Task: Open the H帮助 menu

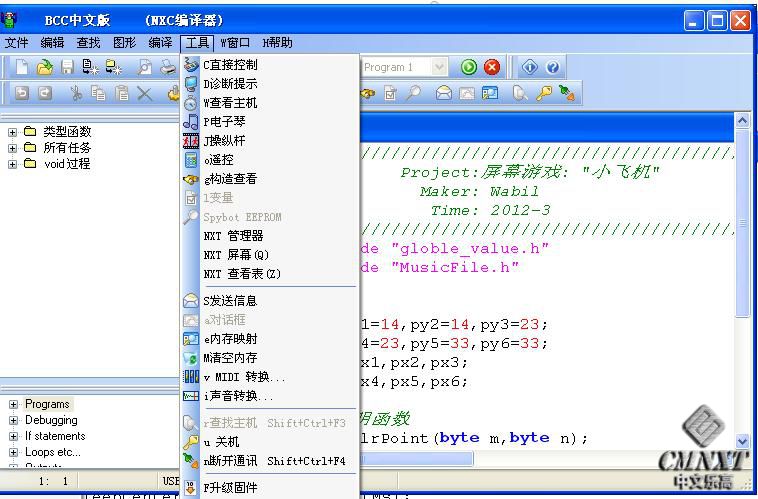Action: (x=277, y=43)
